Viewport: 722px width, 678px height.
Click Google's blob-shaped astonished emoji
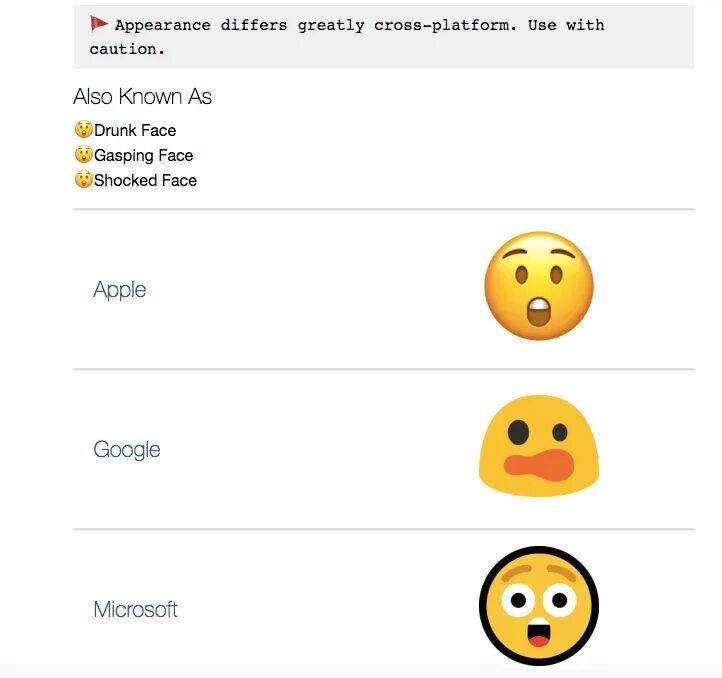click(539, 446)
